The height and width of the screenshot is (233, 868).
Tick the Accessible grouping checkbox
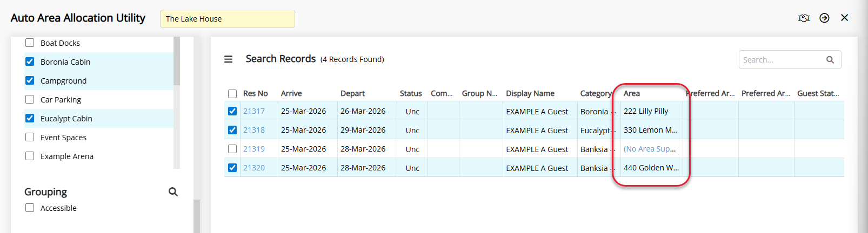point(30,208)
